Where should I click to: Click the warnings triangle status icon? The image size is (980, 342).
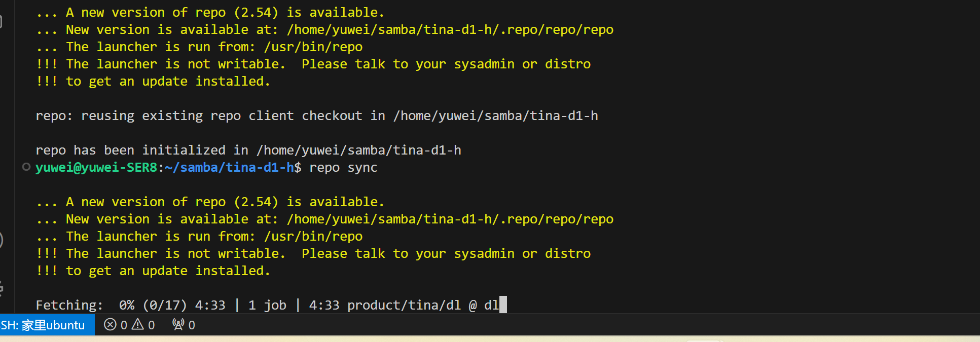[138, 325]
